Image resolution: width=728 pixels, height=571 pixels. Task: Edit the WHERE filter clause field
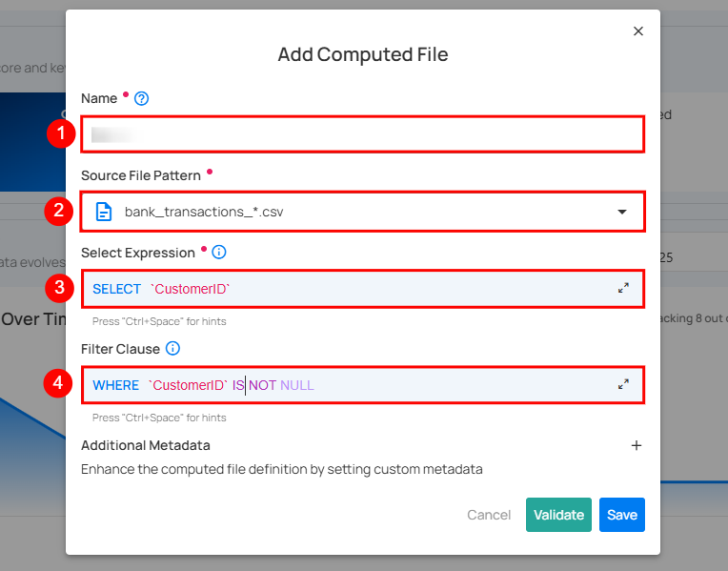363,385
